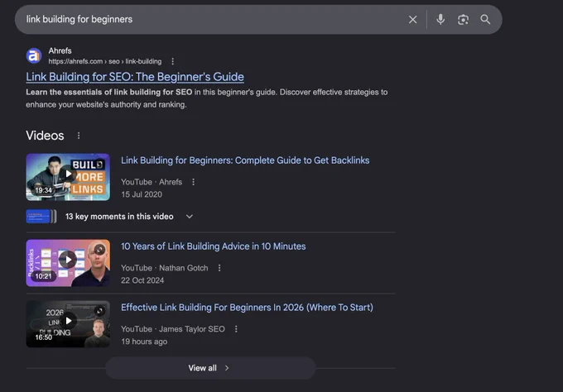Click the snippet 'Learn the essentials of link building for SEO'
Image resolution: width=563 pixels, height=392 pixels.
tap(108, 92)
